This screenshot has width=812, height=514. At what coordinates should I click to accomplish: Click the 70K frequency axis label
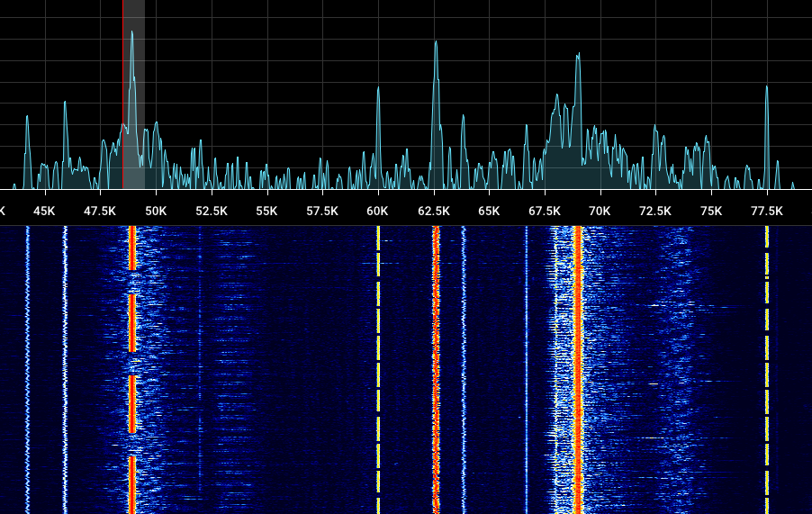coord(600,212)
